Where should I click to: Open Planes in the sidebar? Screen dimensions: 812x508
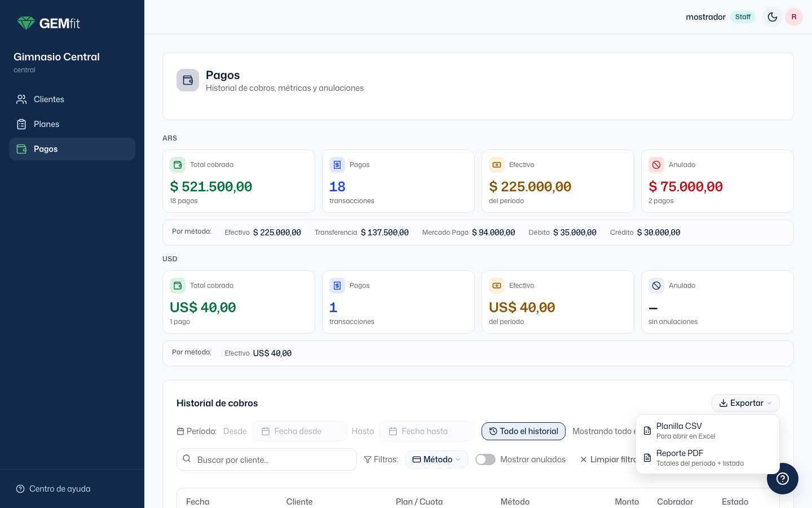pyautogui.click(x=72, y=124)
